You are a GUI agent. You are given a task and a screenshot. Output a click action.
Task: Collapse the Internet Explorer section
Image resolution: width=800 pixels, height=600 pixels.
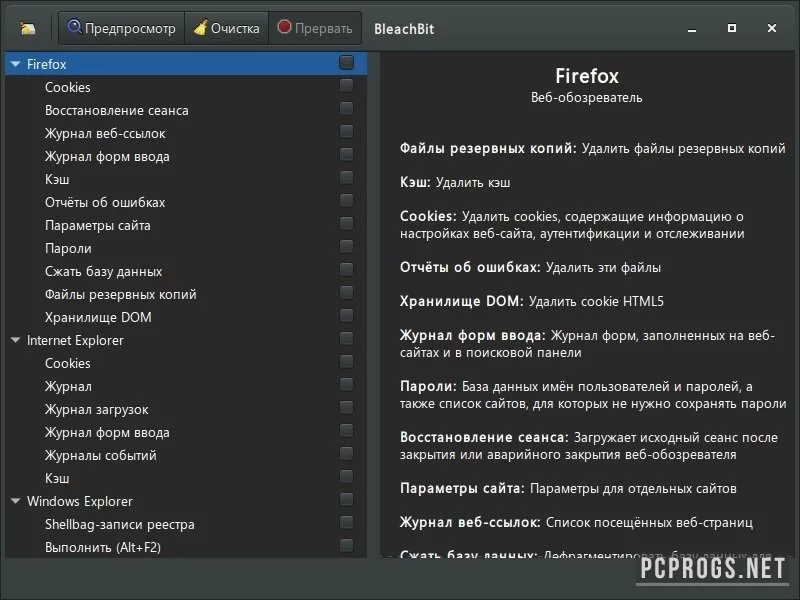click(x=15, y=340)
